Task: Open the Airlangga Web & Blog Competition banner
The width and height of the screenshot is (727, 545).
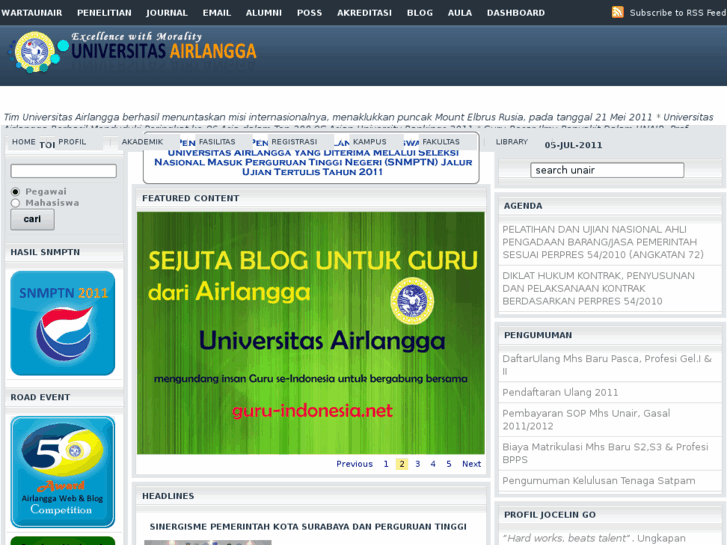Action: pos(63,472)
